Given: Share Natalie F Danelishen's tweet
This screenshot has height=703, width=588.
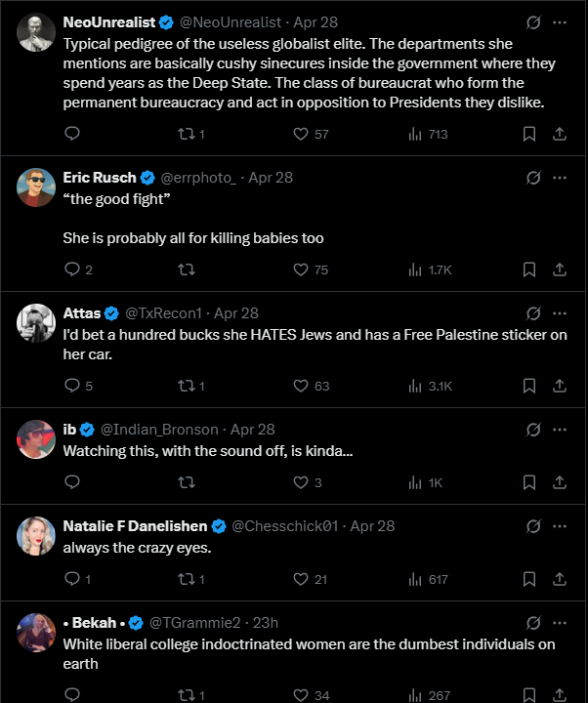Looking at the screenshot, I should coord(560,579).
